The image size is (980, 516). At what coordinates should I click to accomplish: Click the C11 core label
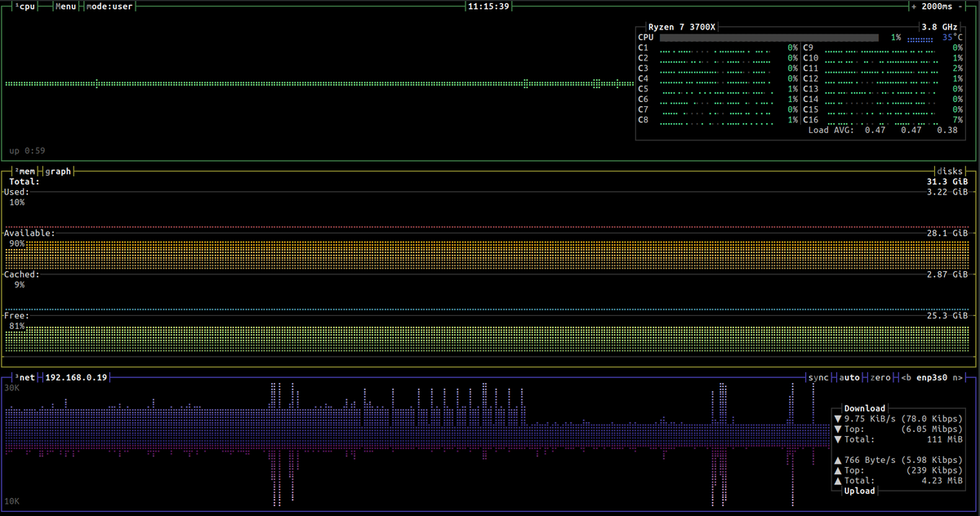[811, 69]
